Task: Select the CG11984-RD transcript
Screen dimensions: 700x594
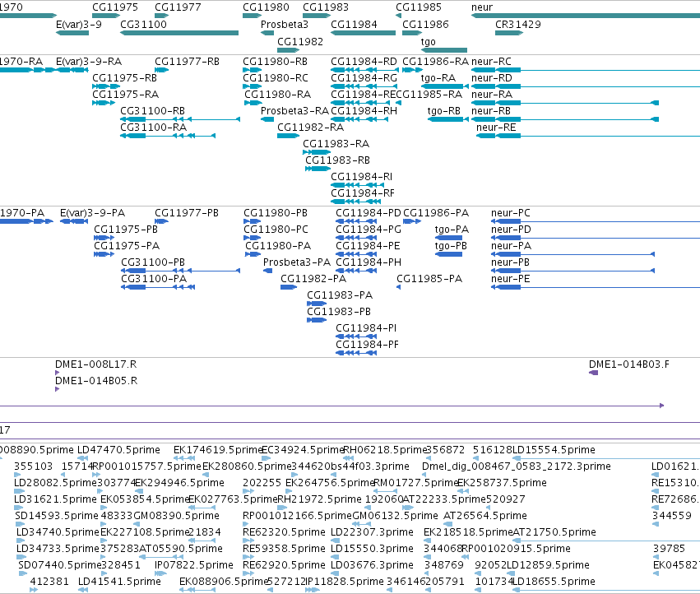Action: [364, 70]
